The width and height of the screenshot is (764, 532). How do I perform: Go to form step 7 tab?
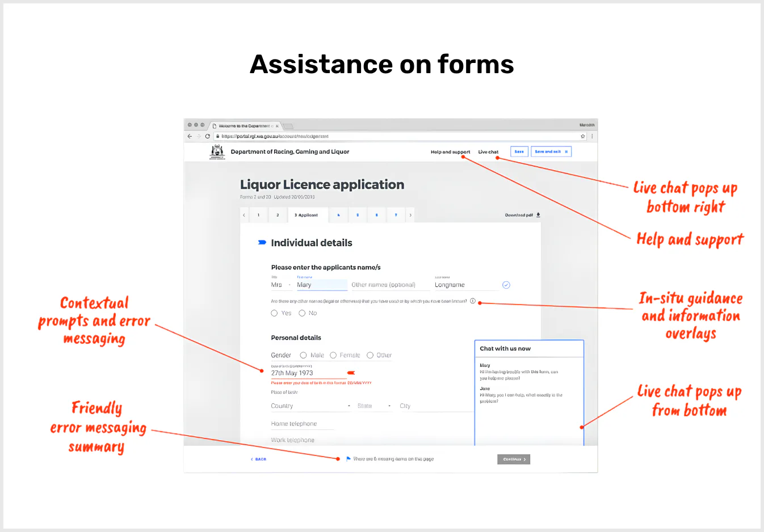[x=396, y=215]
